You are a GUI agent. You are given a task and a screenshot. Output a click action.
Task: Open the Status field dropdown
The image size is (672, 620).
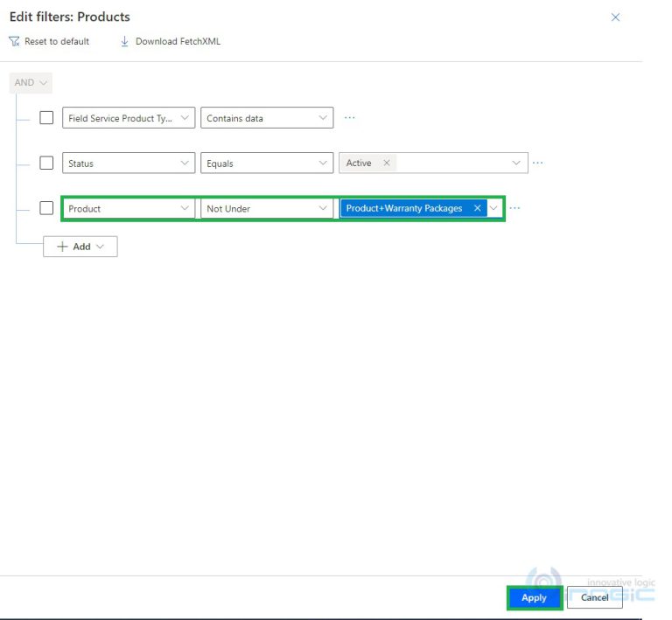[129, 164]
